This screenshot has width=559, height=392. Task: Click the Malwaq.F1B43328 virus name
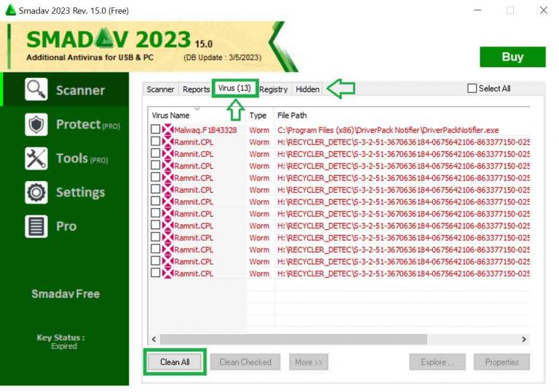[205, 130]
